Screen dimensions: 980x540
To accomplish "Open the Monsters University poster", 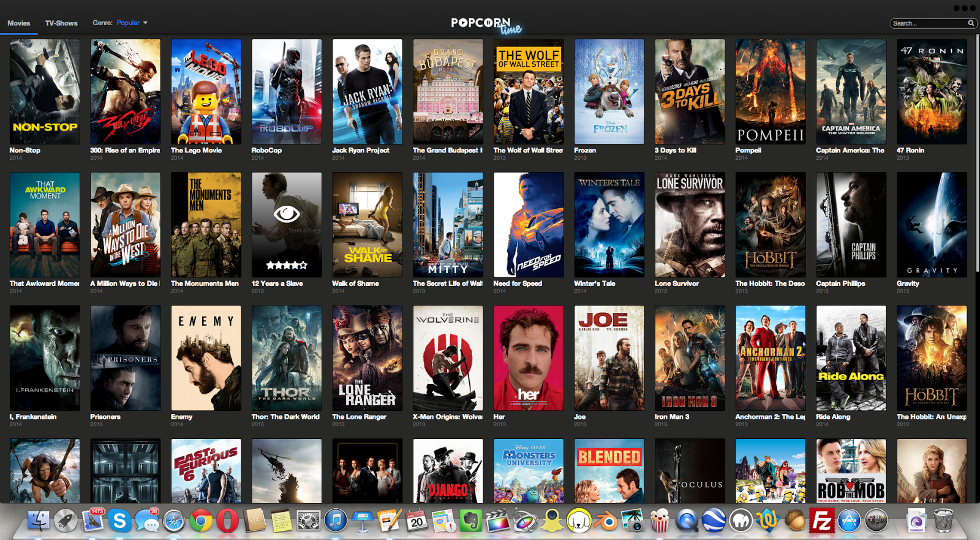I will click(x=529, y=471).
